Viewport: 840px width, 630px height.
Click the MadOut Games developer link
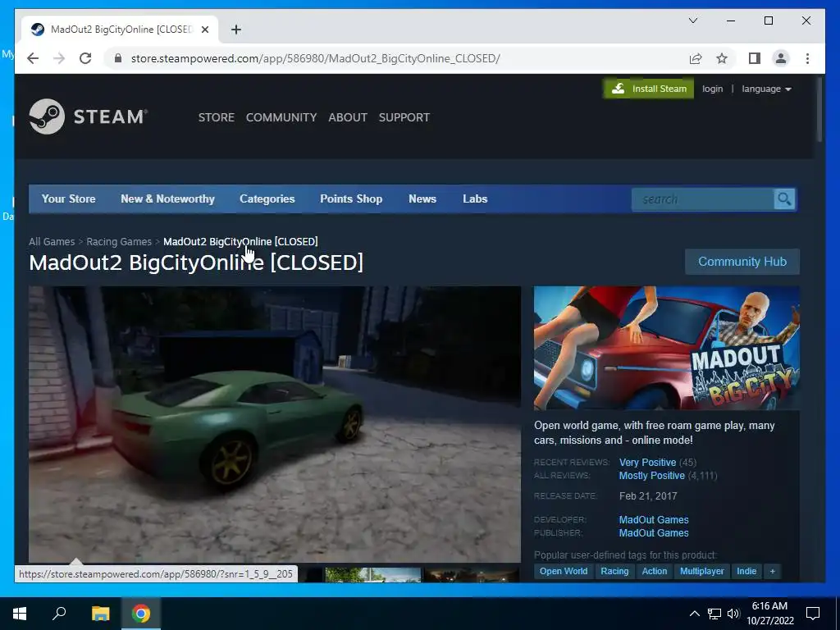click(x=654, y=519)
